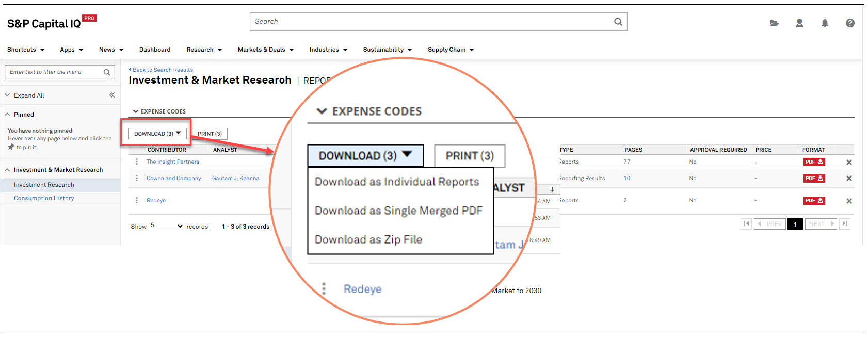Click the help question mark icon
Viewport: 868px width, 338px height.
(850, 23)
